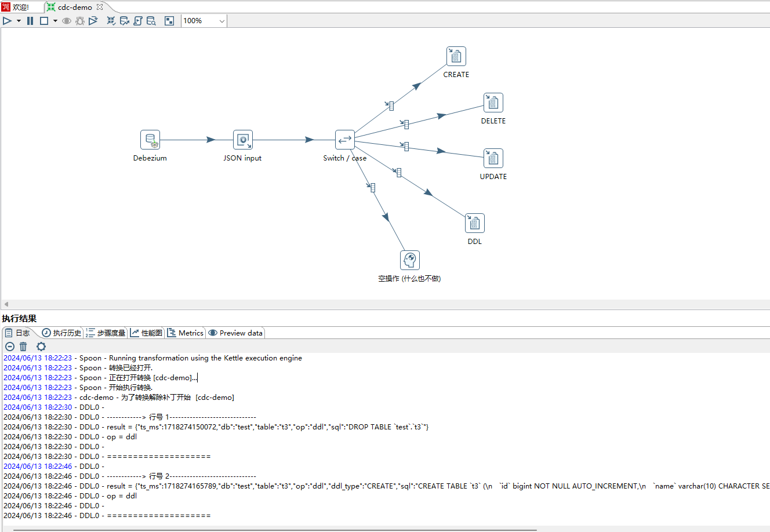
Task: Stop the transformation with the square button
Action: [43, 21]
